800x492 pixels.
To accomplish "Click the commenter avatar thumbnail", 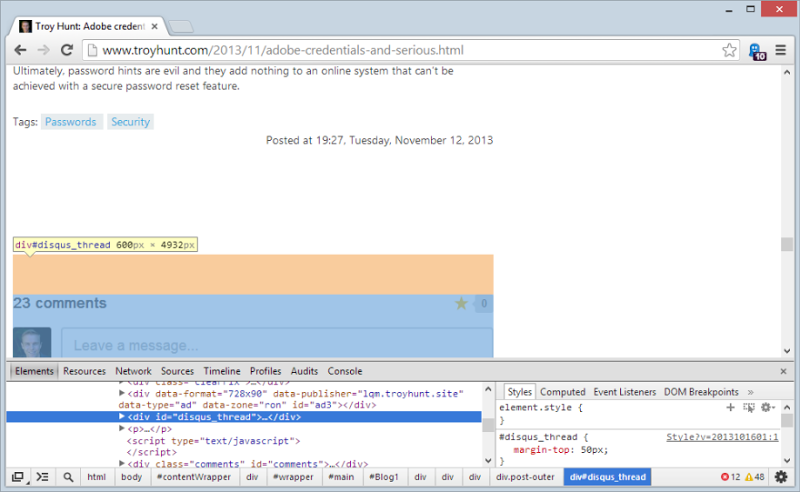I will pos(32,342).
